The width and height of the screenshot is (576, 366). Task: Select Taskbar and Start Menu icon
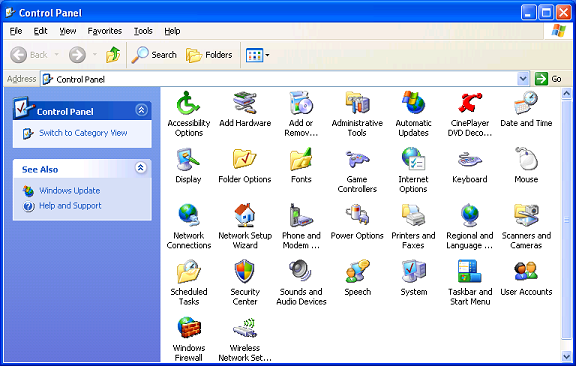point(469,272)
